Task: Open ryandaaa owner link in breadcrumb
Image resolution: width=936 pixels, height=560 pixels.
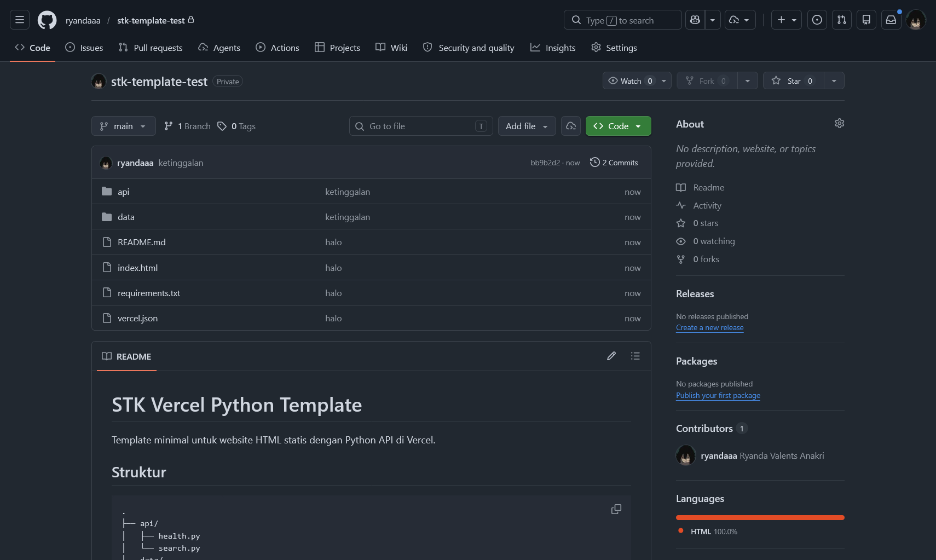Action: coord(83,20)
